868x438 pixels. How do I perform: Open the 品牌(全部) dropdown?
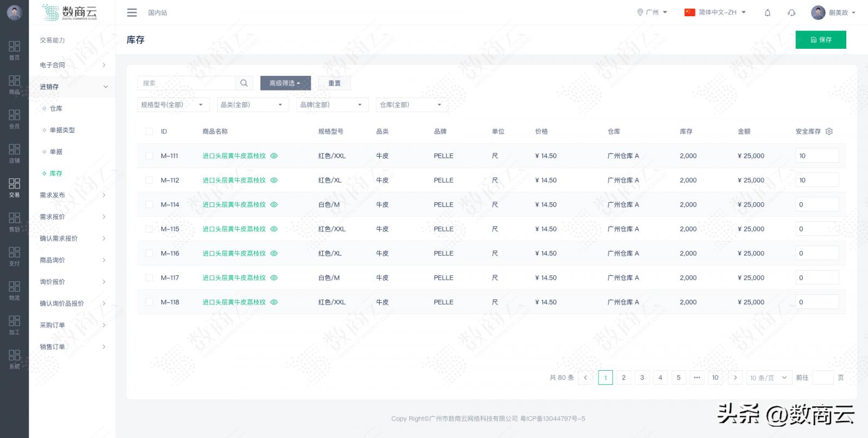(x=333, y=105)
